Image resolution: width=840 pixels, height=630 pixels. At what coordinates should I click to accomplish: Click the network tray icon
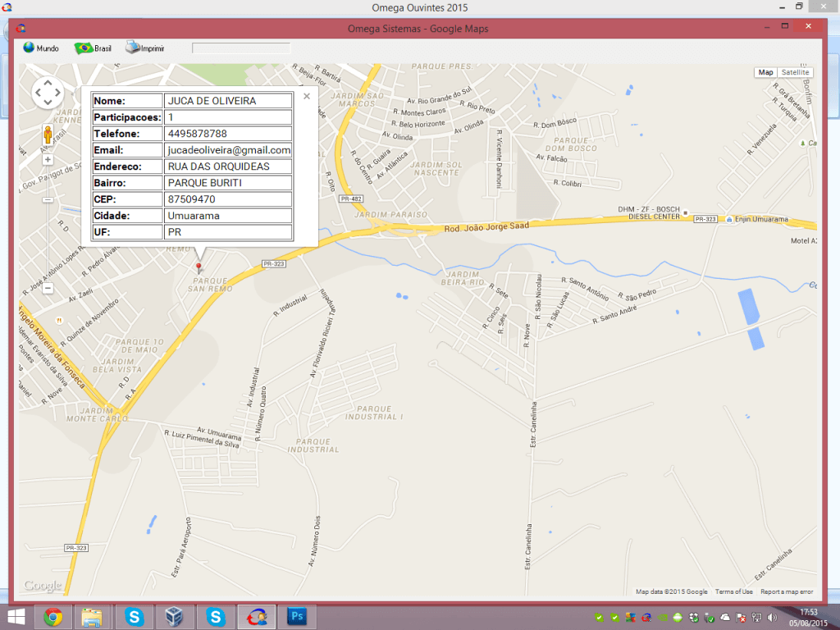pos(756,618)
